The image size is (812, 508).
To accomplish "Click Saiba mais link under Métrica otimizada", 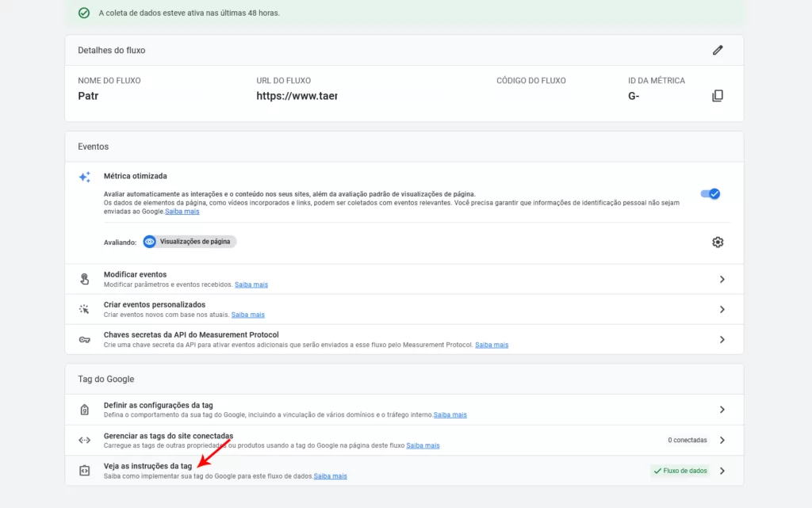I will [x=182, y=212].
